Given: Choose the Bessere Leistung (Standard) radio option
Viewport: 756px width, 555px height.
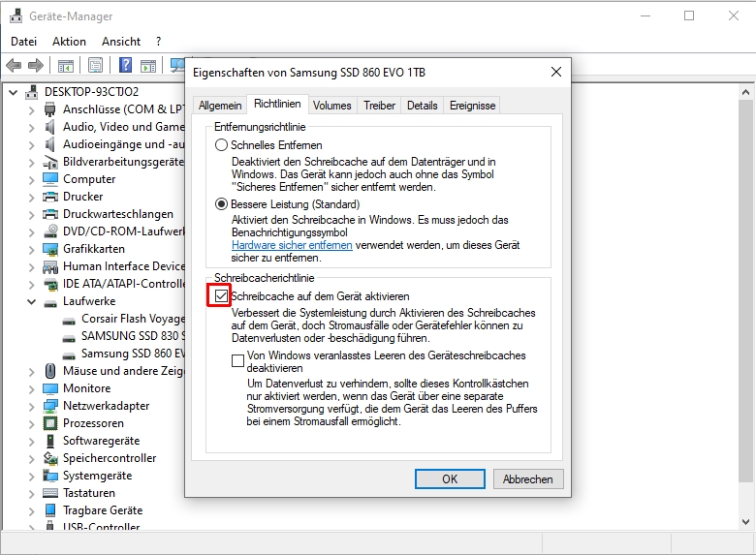Looking at the screenshot, I should (x=221, y=204).
